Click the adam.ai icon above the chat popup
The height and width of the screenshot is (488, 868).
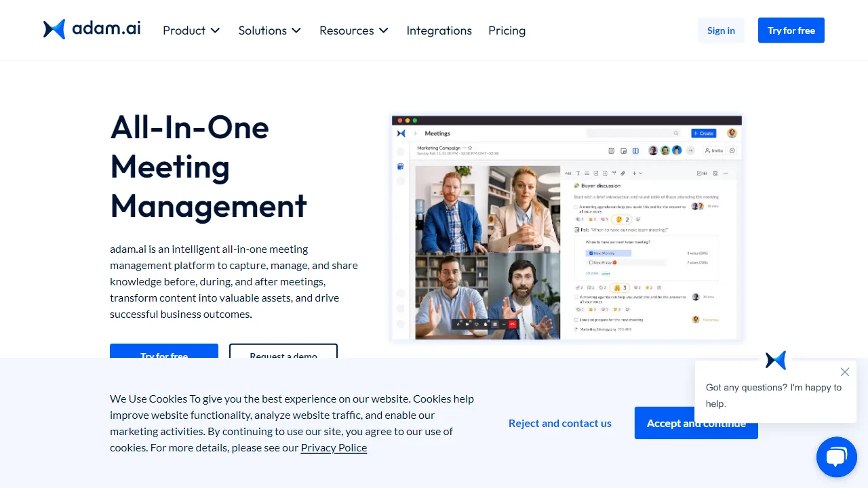pyautogui.click(x=776, y=360)
